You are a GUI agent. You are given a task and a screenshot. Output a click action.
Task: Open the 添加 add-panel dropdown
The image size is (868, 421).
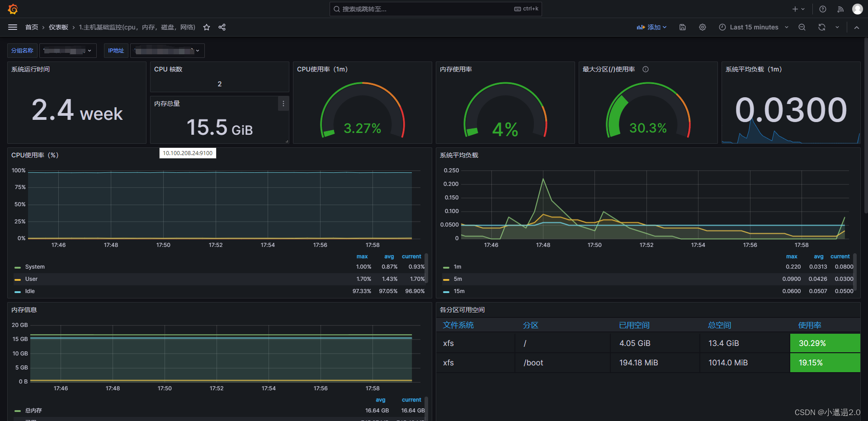pyautogui.click(x=651, y=27)
